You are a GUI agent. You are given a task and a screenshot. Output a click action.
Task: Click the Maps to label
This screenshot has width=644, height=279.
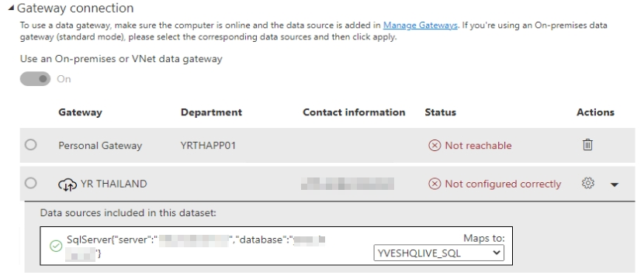(484, 239)
